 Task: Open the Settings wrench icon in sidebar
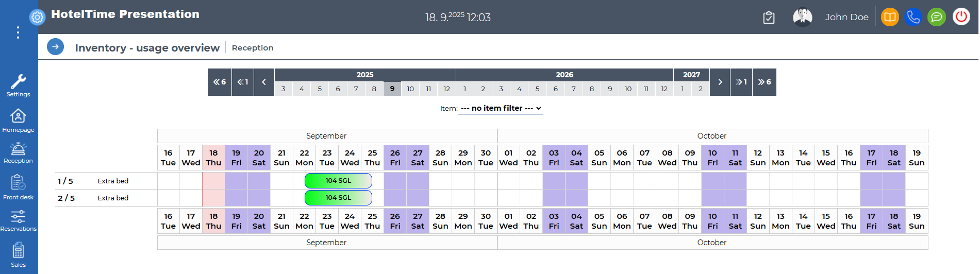18,85
